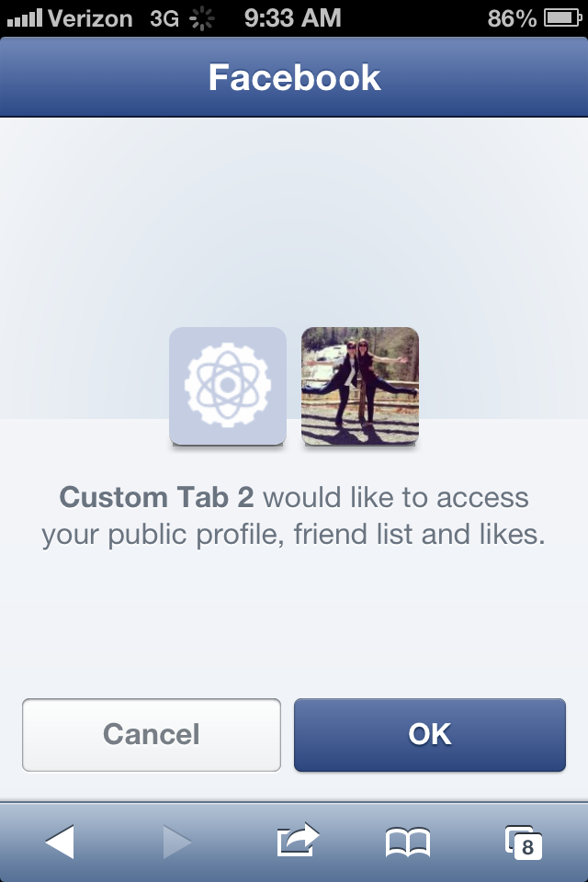This screenshot has height=882, width=588.
Task: Click Cancel to deny permission
Action: pos(152,735)
